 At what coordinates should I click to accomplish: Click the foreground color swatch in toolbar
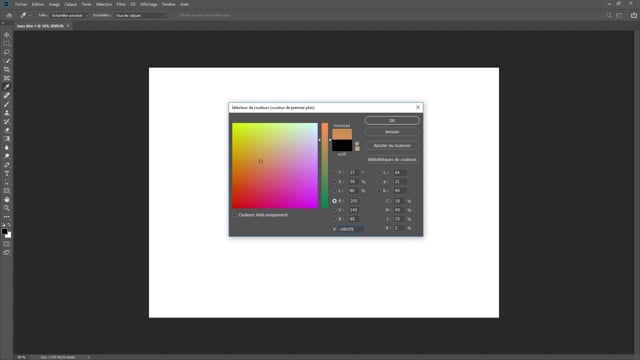(x=4, y=231)
